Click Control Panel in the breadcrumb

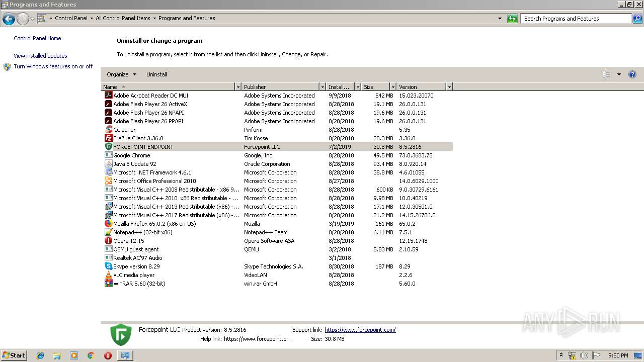71,18
